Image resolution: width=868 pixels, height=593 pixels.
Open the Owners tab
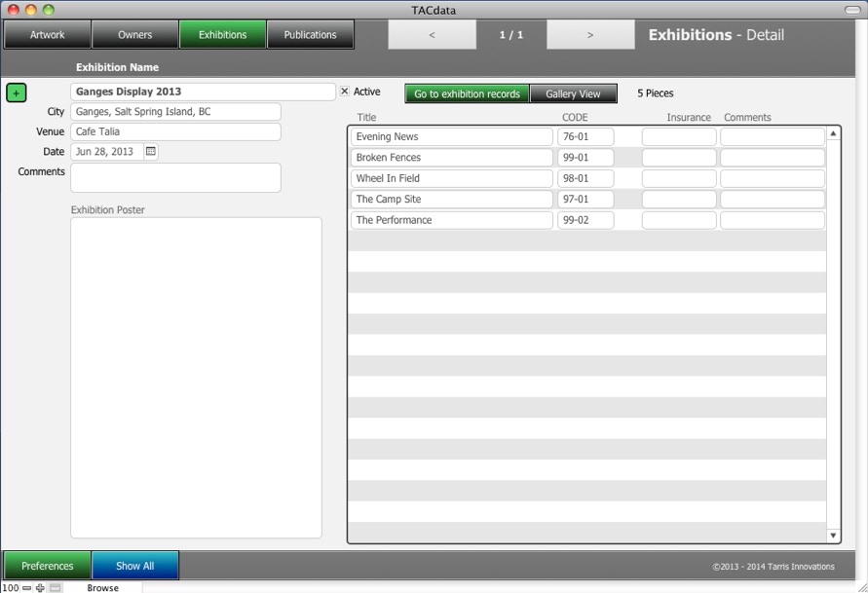click(x=135, y=35)
